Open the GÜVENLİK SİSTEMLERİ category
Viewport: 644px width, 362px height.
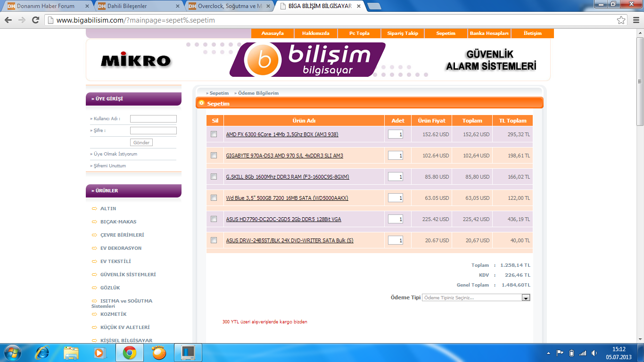pyautogui.click(x=128, y=274)
